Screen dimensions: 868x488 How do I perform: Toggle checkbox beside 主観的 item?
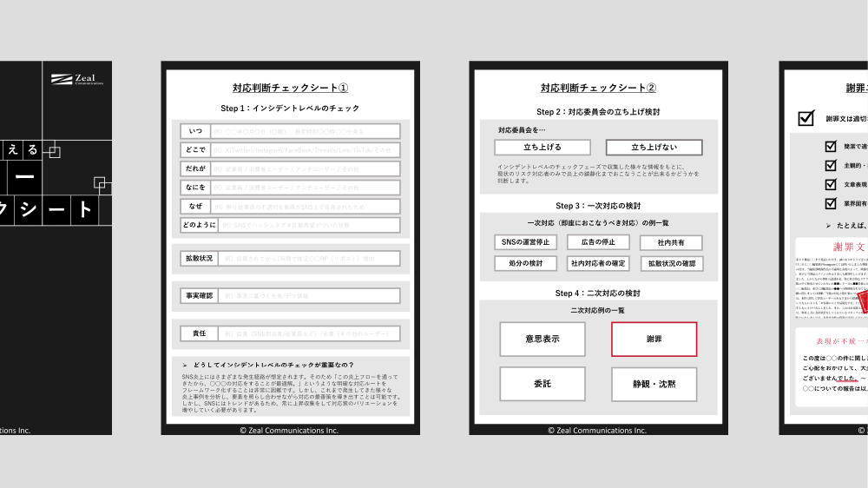point(831,165)
